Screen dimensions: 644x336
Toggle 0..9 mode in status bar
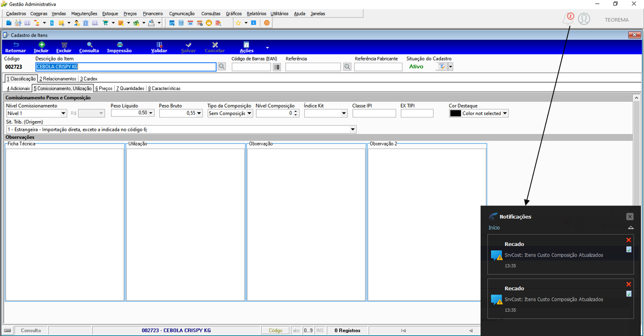(x=308, y=330)
